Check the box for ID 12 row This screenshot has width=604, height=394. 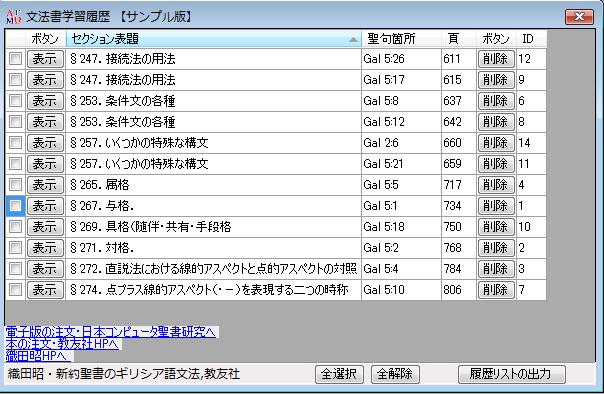click(15, 59)
